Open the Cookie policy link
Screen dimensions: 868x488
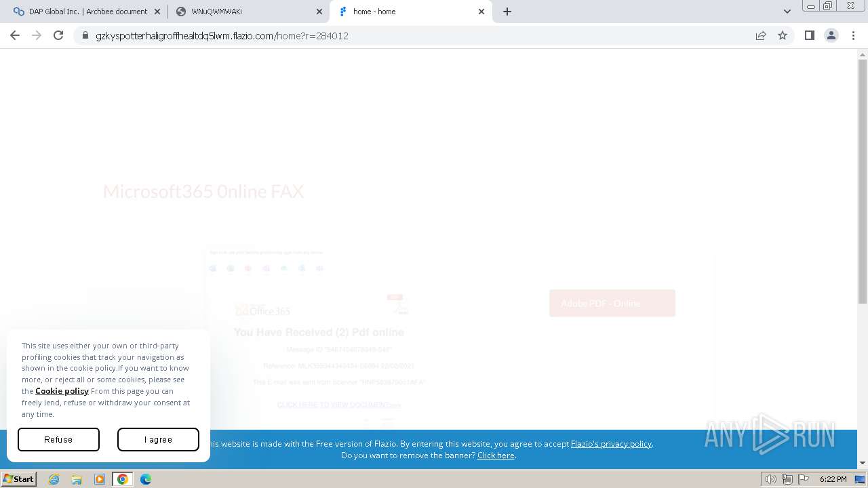point(62,391)
